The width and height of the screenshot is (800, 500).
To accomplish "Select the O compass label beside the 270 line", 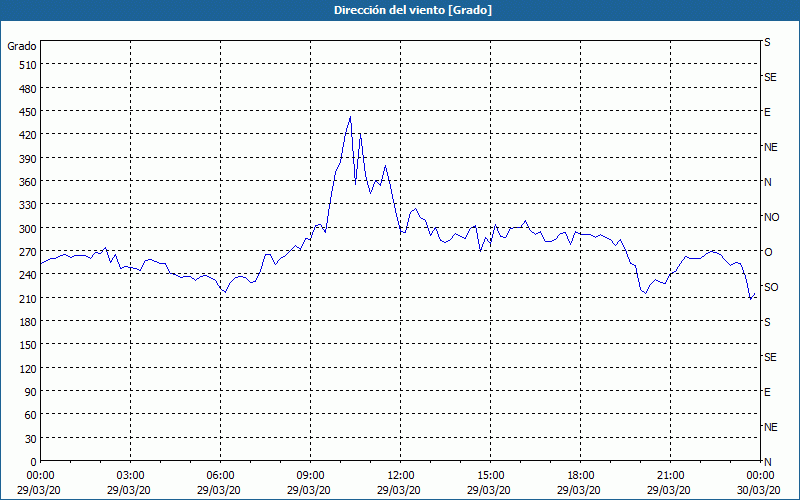I will pos(768,252).
